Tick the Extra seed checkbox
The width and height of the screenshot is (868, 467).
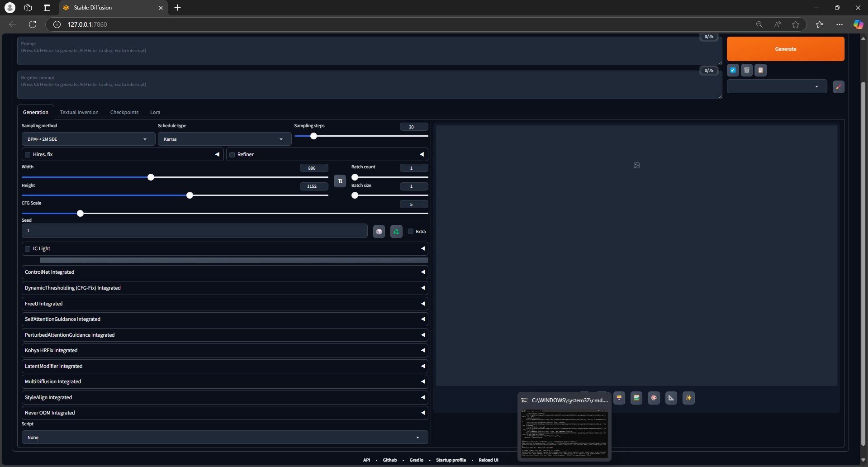coord(411,232)
